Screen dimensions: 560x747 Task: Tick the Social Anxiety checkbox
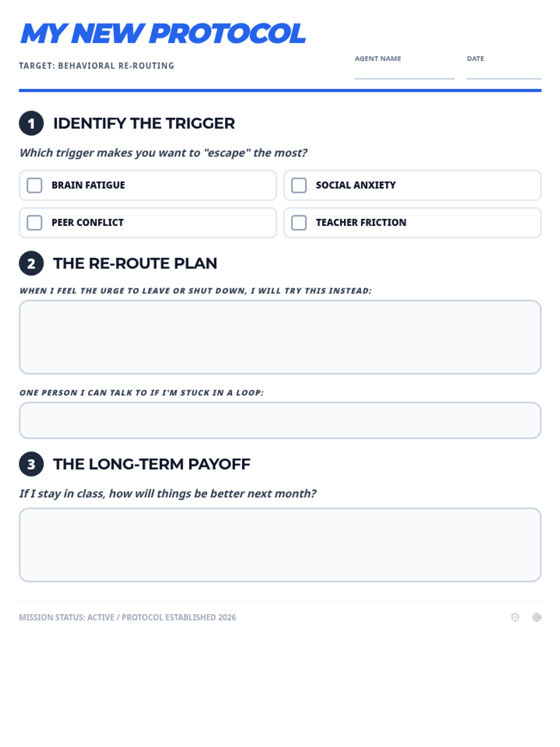pos(299,185)
